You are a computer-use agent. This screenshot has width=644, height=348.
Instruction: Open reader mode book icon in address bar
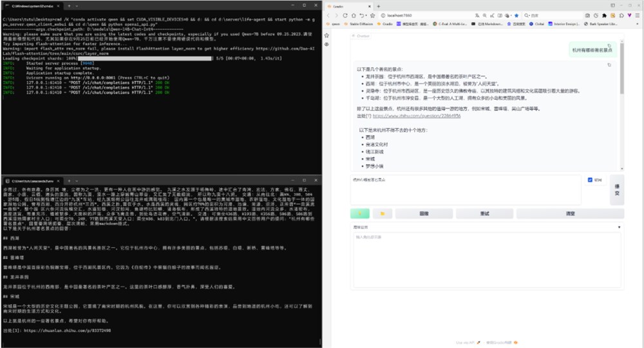tap(500, 15)
